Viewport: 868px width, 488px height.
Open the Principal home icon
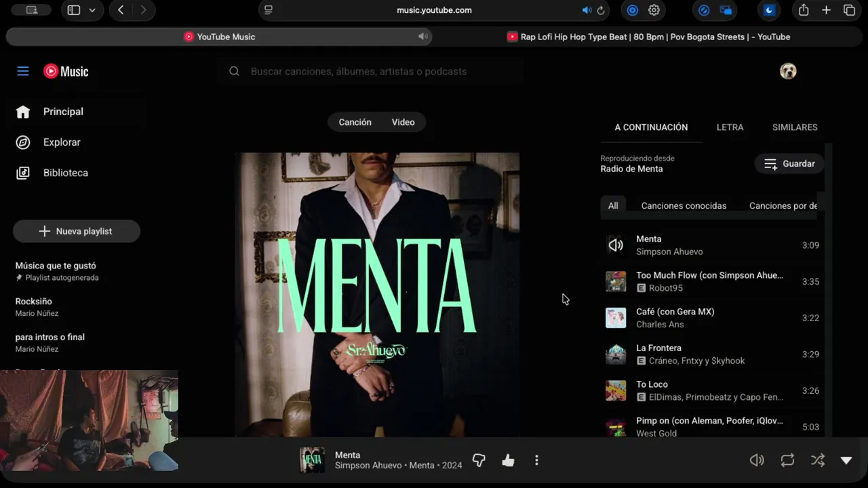click(x=23, y=112)
